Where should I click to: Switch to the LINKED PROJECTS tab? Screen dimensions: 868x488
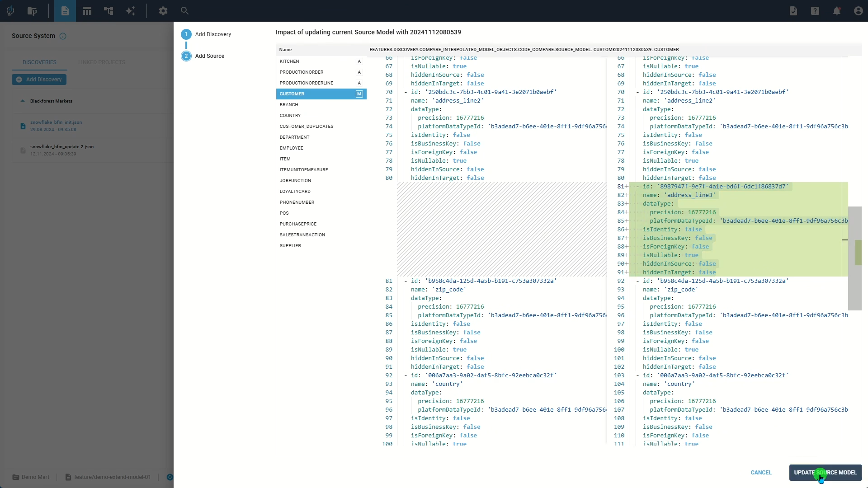click(x=102, y=62)
